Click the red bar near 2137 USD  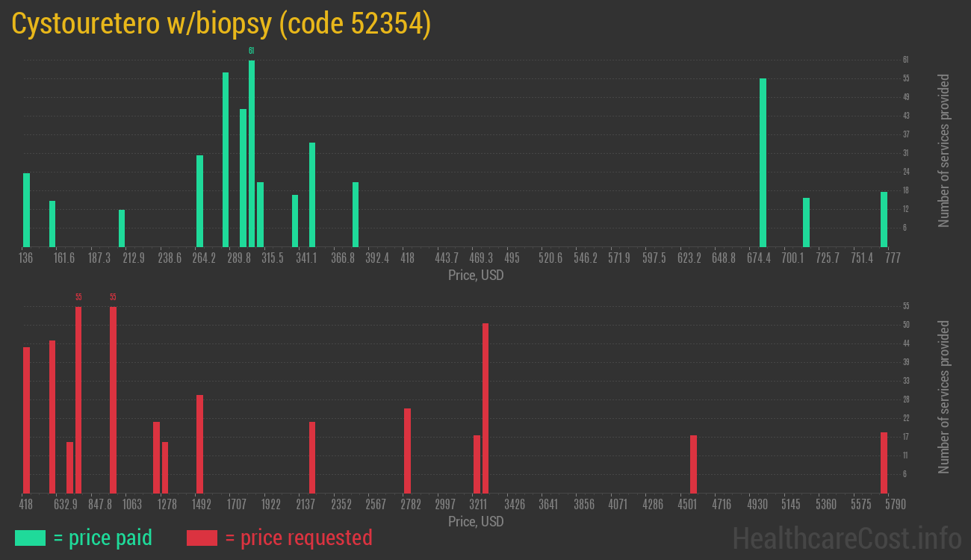click(312, 457)
